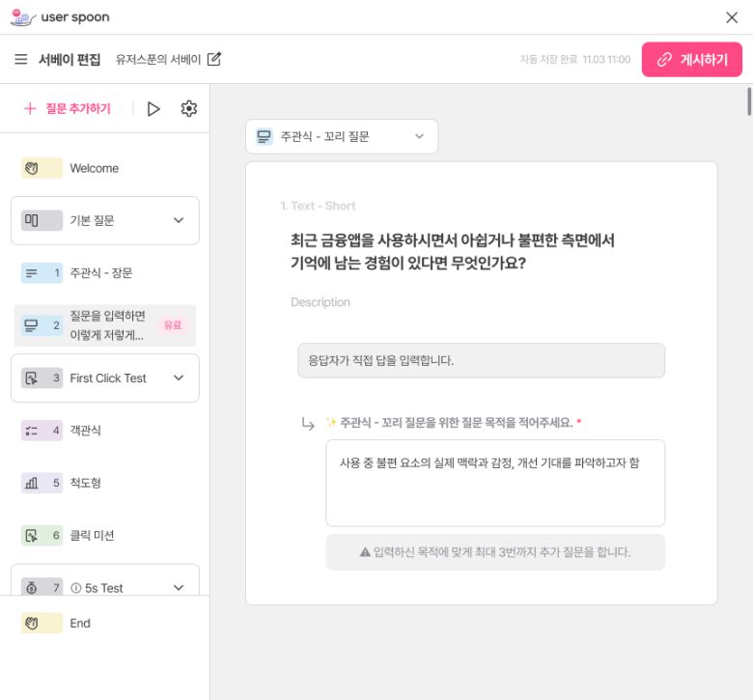Expand the 기본 질문 dropdown
Screen dimensions: 753x700
tap(179, 220)
